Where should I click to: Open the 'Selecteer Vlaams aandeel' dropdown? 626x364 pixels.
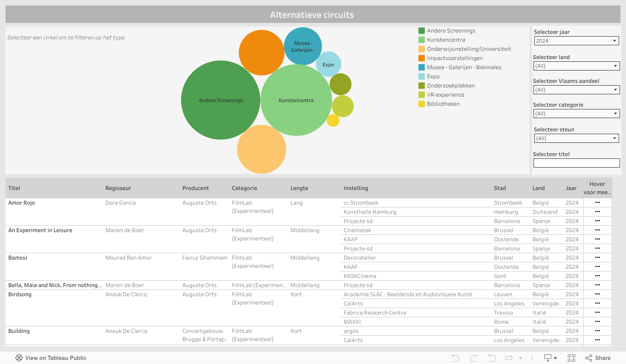coord(576,90)
